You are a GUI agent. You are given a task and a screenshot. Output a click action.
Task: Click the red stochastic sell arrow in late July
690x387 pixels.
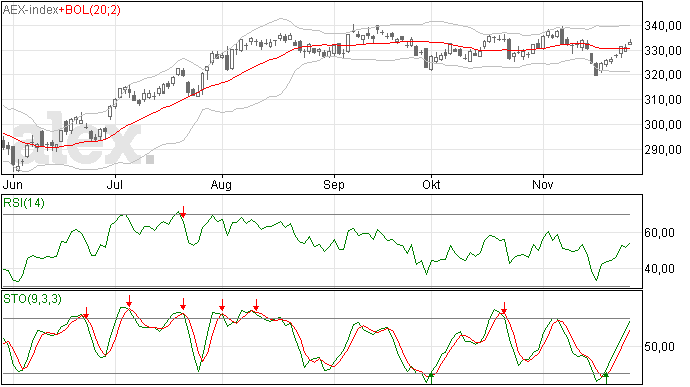pos(183,304)
